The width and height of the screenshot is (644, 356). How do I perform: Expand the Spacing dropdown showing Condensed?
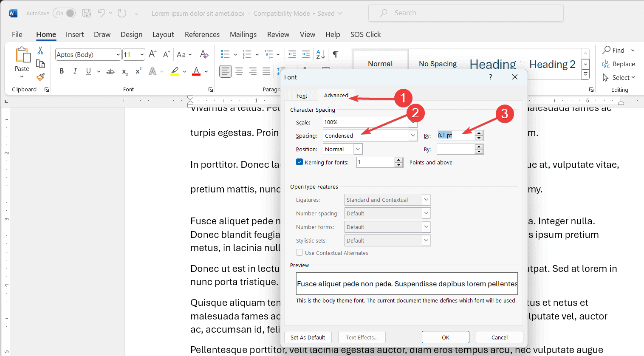point(413,136)
